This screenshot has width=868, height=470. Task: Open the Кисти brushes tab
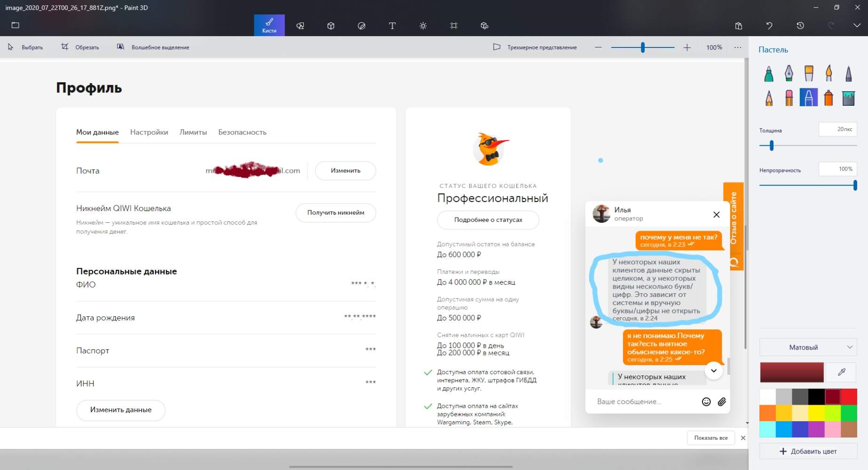coord(269,25)
